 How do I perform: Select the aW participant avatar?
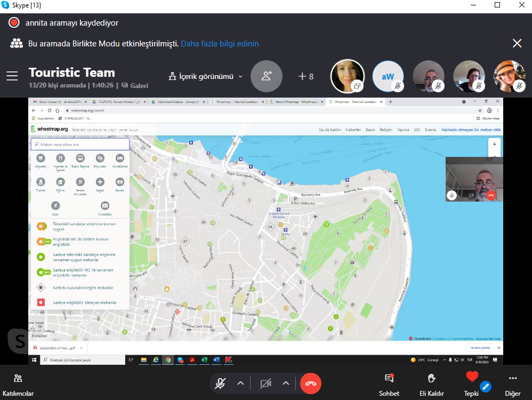tap(388, 76)
